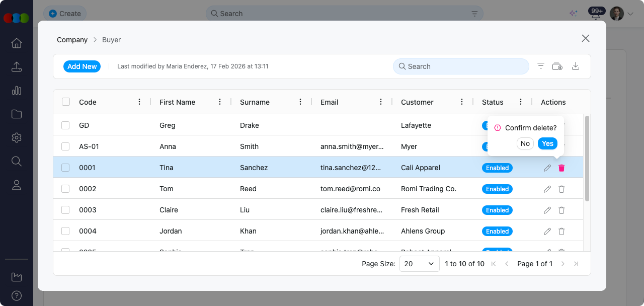Viewport: 644px width, 306px height.
Task: Click the pencil icon for Jordan Khan
Action: (x=547, y=232)
